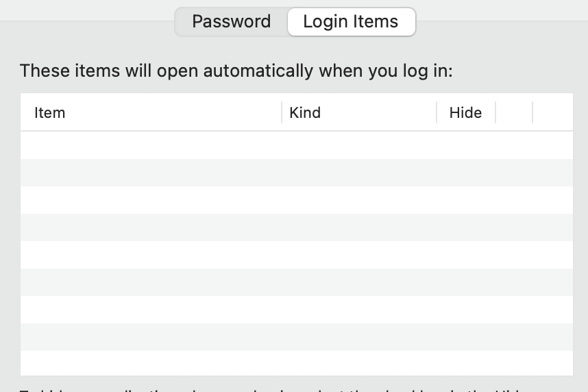Select the first empty row in login items table

point(296,145)
